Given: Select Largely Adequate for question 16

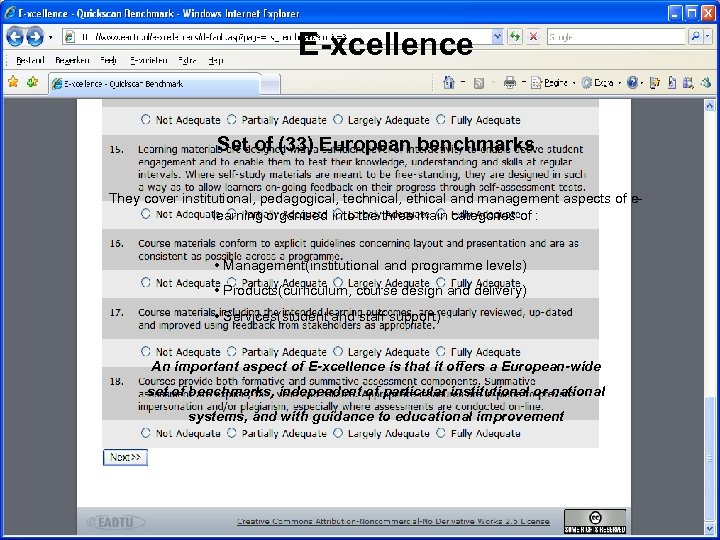Looking at the screenshot, I should pyautogui.click(x=338, y=282).
